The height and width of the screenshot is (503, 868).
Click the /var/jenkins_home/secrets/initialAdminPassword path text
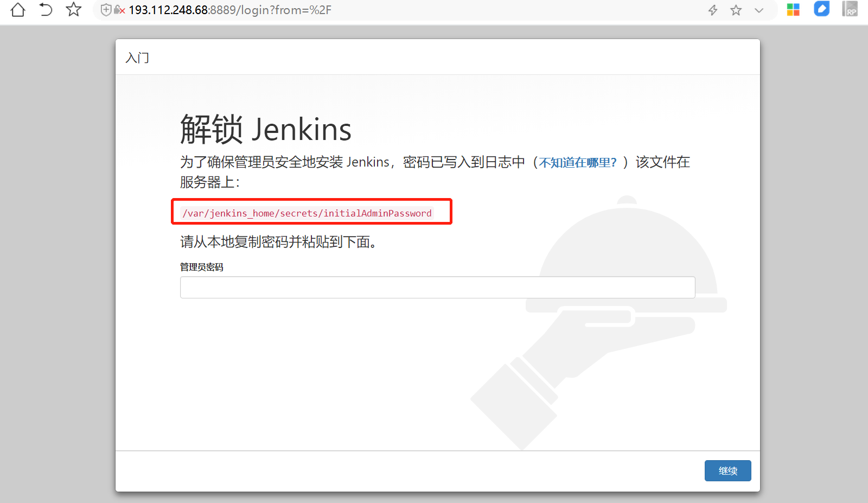coord(307,213)
